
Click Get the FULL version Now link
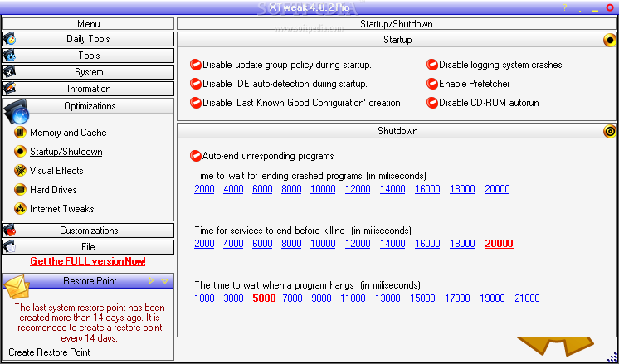click(x=88, y=261)
